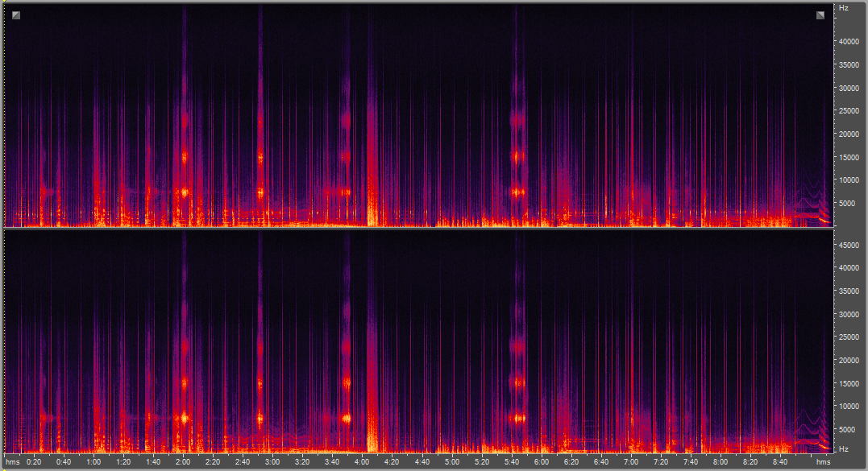This screenshot has height=471, width=868.
Task: Click 20000 on the upper channel frequency ruler
Action: pyautogui.click(x=849, y=134)
